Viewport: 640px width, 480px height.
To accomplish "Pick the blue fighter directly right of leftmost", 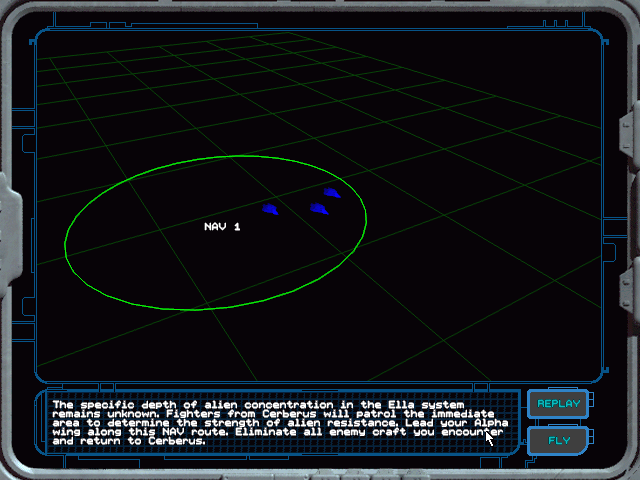I will pos(318,208).
